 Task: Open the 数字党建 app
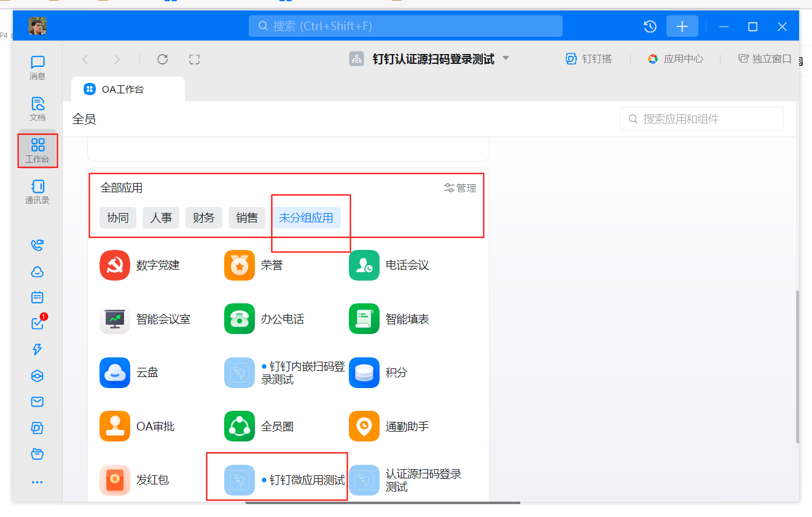(x=140, y=265)
